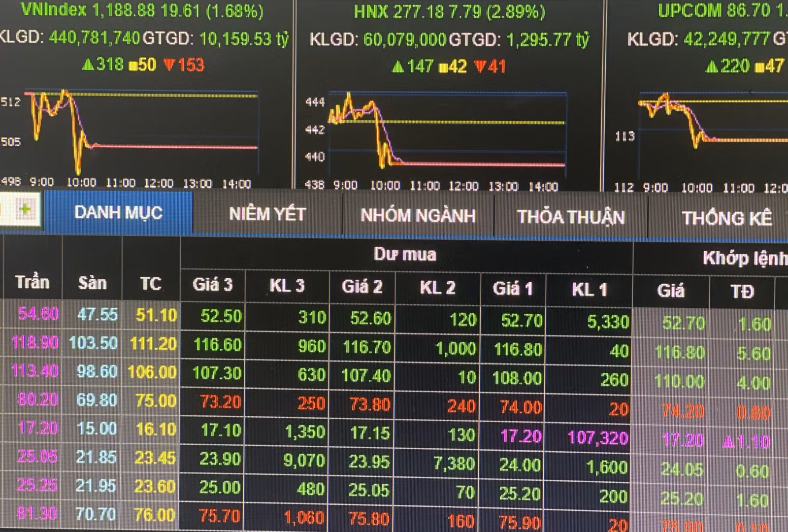788x532 pixels.
Task: Click the KL 2 column header
Action: pos(437,288)
